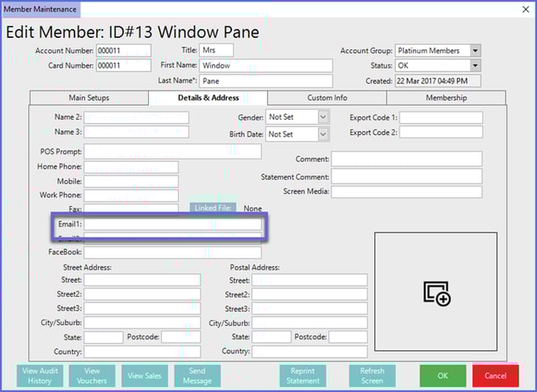
Task: Click the add image icon in photo box
Action: [x=437, y=294]
